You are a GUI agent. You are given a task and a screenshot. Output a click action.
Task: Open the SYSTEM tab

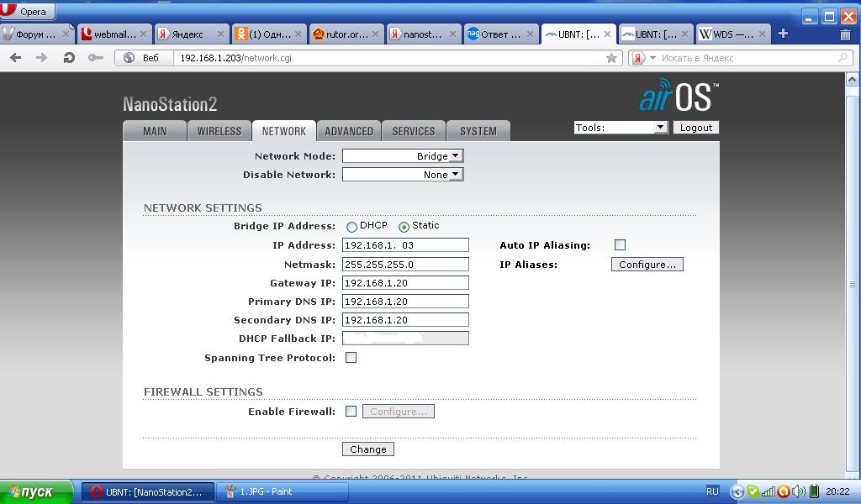(x=478, y=131)
